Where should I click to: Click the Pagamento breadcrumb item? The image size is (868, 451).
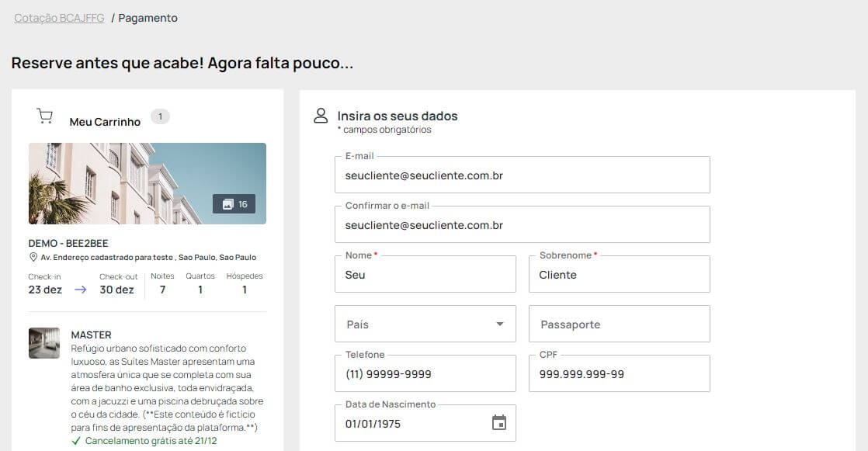click(x=148, y=18)
